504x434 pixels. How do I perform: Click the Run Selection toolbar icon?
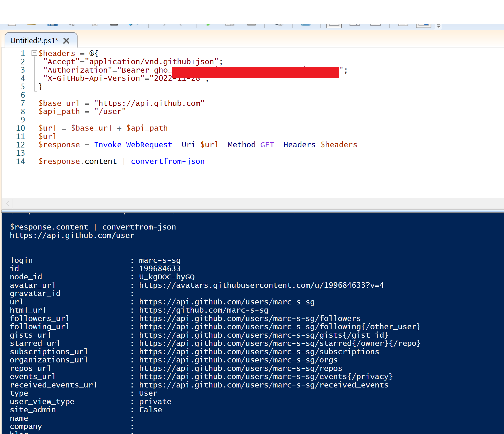(x=230, y=25)
